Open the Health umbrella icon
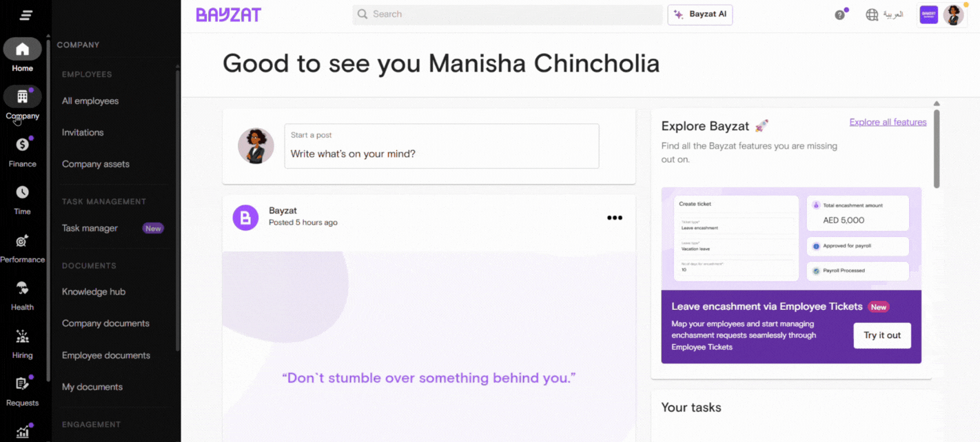Image resolution: width=980 pixels, height=442 pixels. [x=22, y=288]
